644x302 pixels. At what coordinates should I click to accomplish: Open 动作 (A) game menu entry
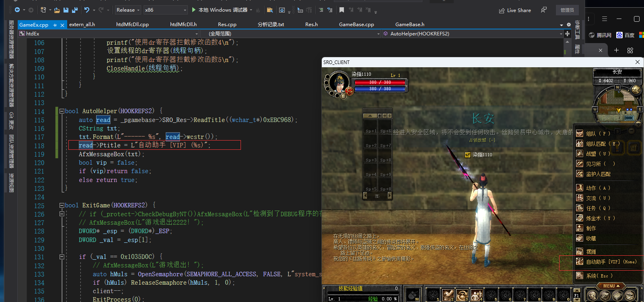coord(598,188)
